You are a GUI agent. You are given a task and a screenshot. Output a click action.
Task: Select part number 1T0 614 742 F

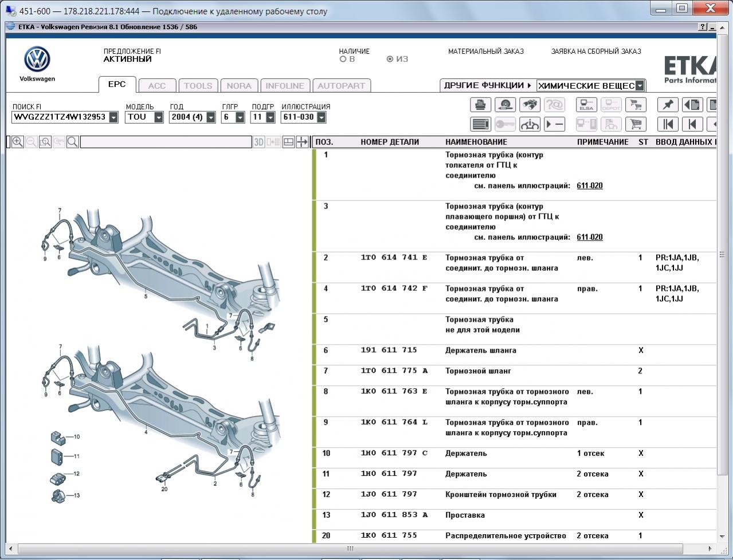[x=394, y=289]
